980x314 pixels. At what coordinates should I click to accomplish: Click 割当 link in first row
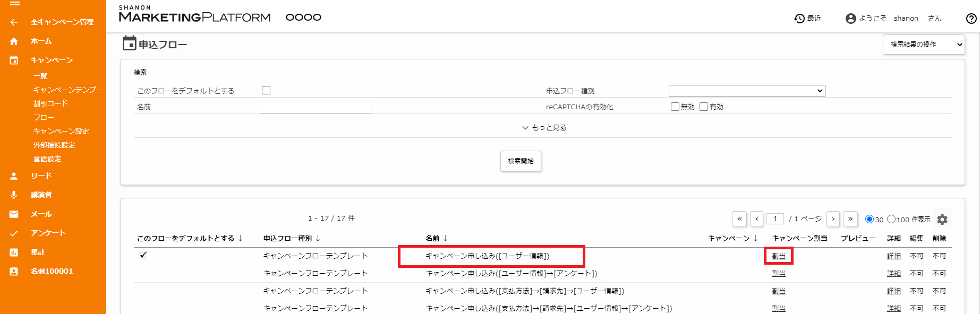pyautogui.click(x=779, y=256)
